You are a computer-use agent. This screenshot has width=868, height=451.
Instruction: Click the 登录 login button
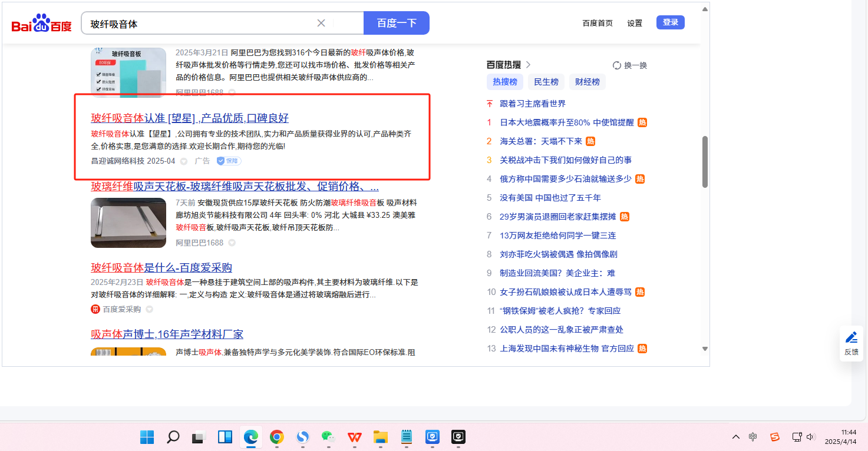[670, 22]
